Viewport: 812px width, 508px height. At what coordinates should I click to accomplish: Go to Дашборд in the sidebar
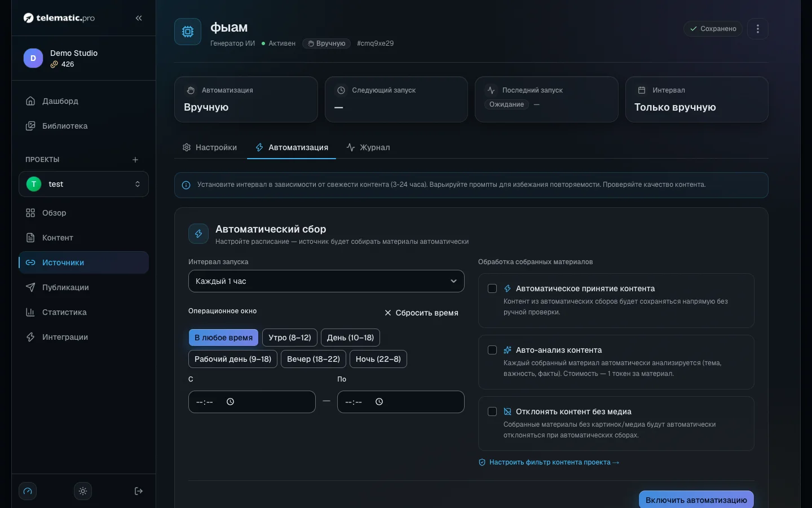tap(83, 101)
